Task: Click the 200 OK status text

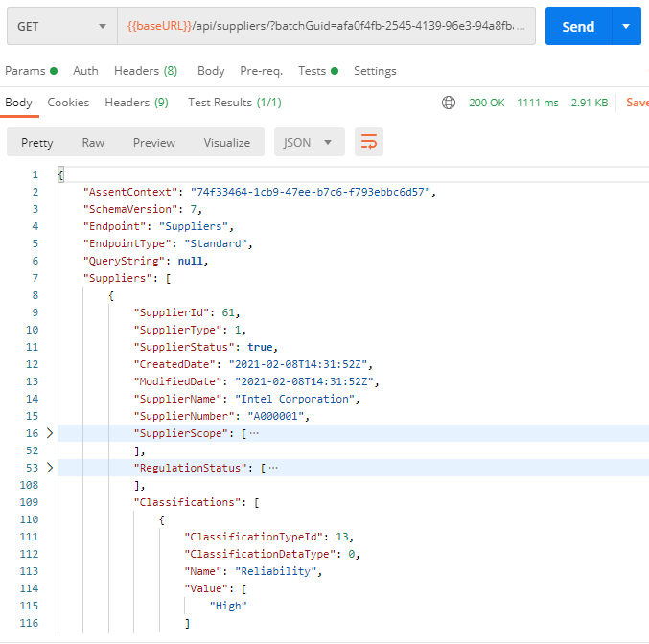Action: [487, 103]
